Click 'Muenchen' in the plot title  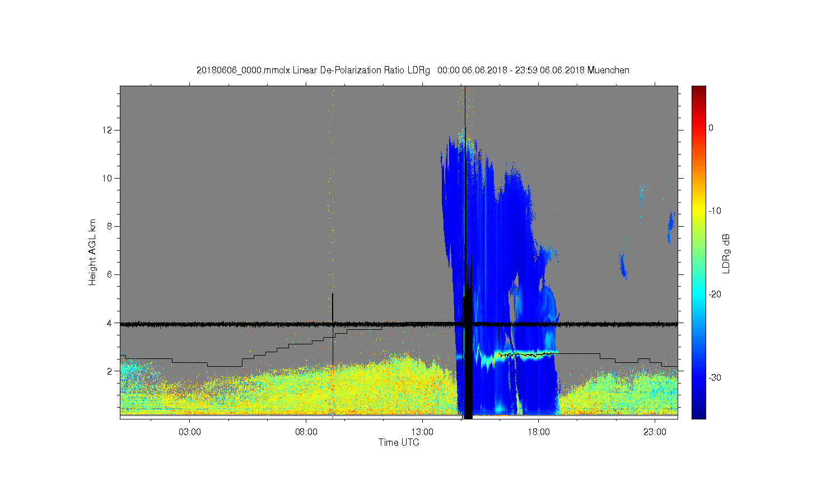pyautogui.click(x=608, y=71)
